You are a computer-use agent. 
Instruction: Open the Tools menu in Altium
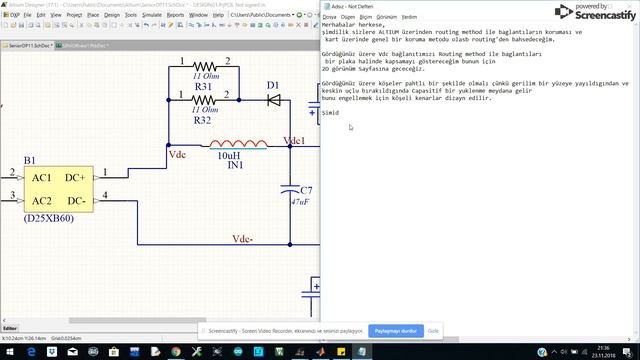pos(131,15)
